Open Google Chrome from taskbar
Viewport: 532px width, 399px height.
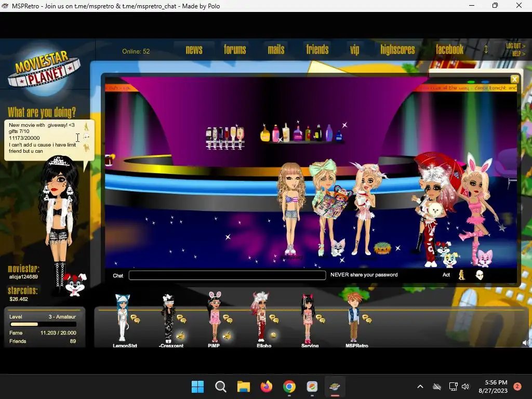tap(289, 387)
